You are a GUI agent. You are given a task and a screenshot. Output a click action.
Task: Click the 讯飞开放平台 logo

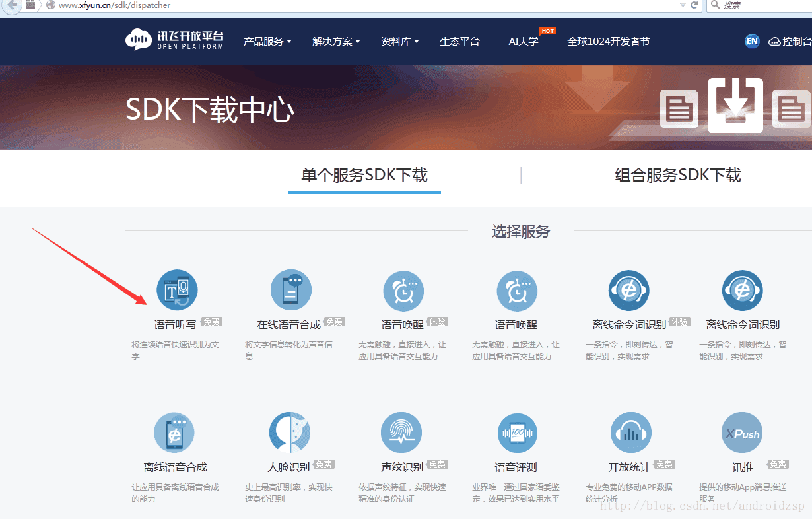tap(175, 40)
